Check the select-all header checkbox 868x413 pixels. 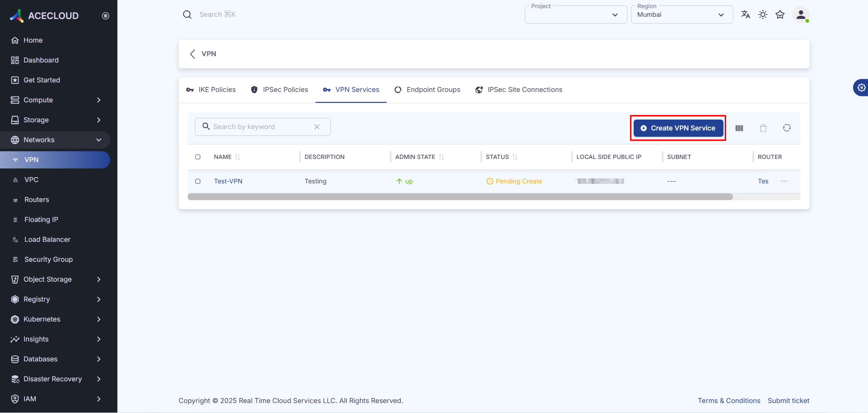pos(198,157)
